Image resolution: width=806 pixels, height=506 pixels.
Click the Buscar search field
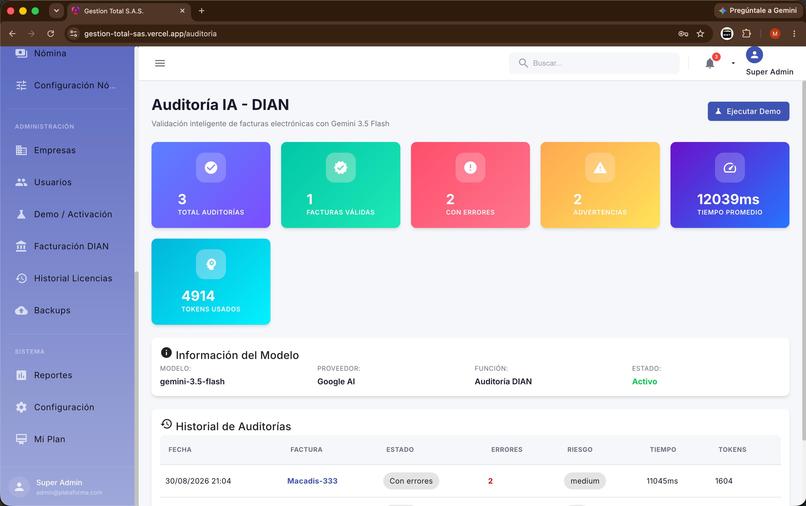click(x=594, y=63)
